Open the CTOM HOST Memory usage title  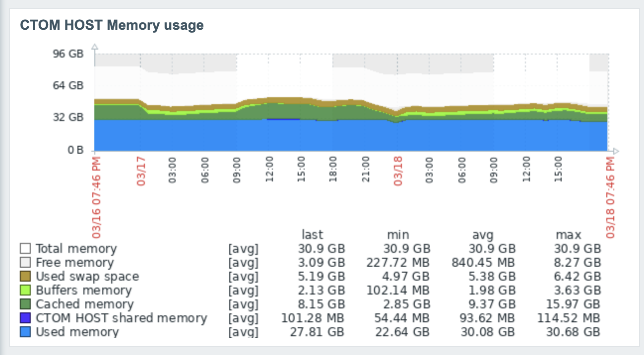(112, 25)
